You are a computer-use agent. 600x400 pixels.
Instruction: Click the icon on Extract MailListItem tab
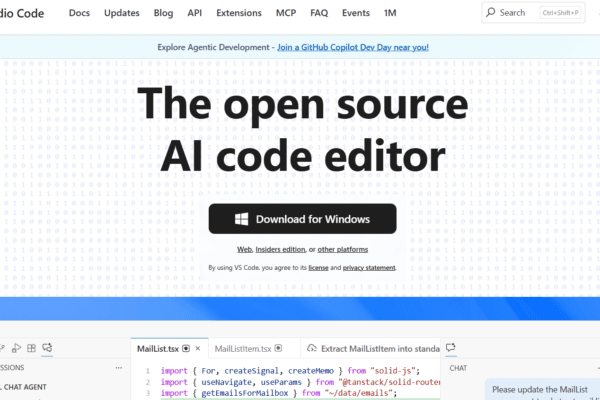pos(312,348)
